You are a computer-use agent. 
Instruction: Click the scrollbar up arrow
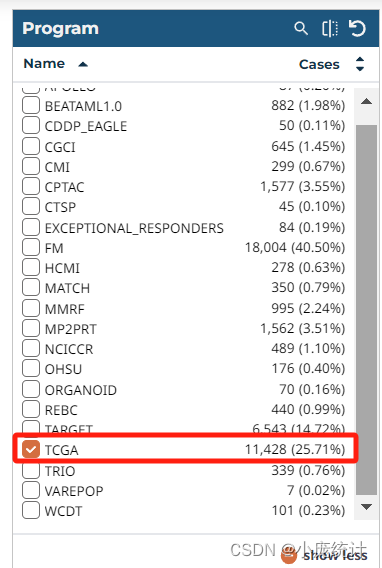[366, 101]
